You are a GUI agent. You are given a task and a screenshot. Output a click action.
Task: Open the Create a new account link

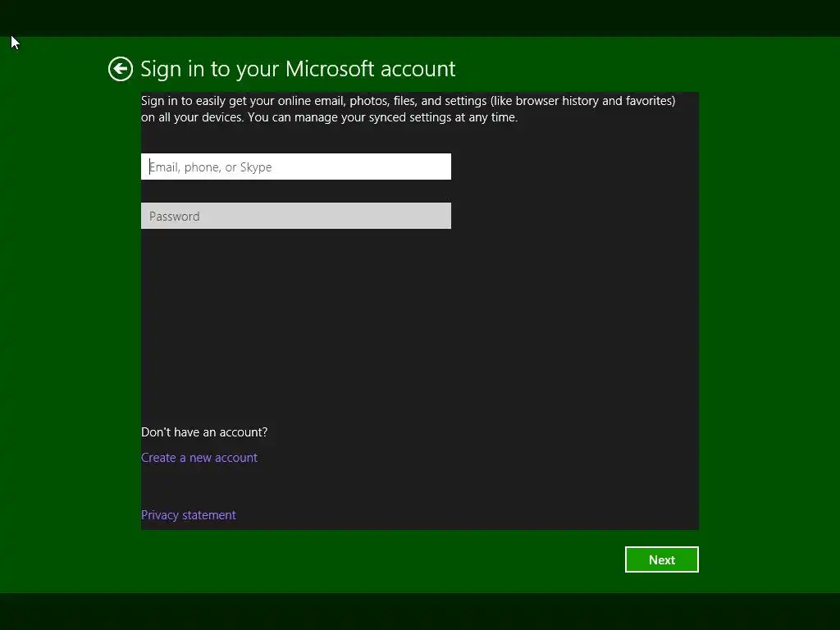(199, 458)
